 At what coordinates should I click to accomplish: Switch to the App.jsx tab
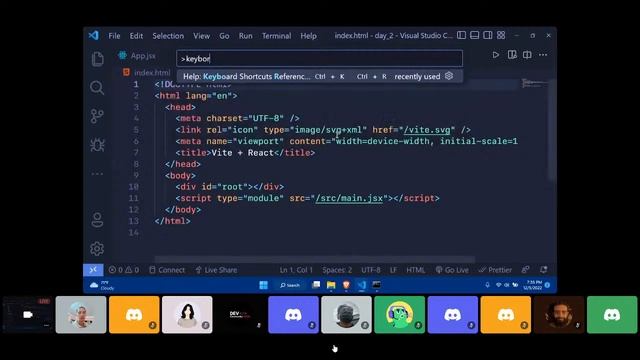[137, 56]
